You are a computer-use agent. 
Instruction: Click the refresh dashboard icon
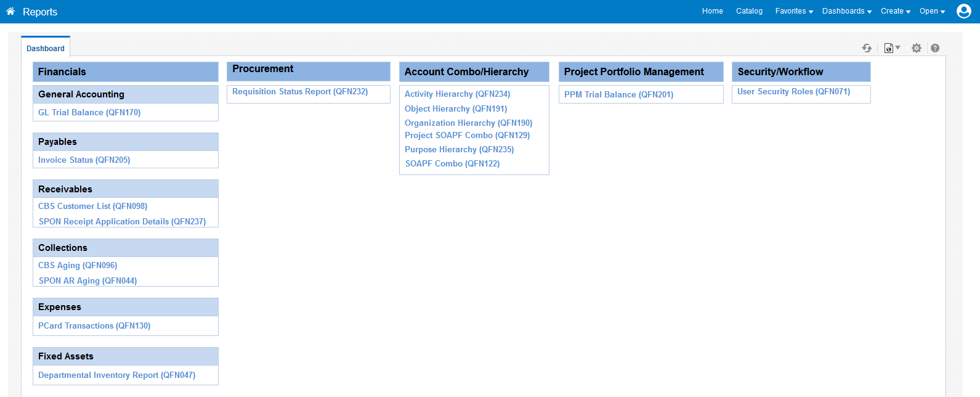(x=867, y=48)
